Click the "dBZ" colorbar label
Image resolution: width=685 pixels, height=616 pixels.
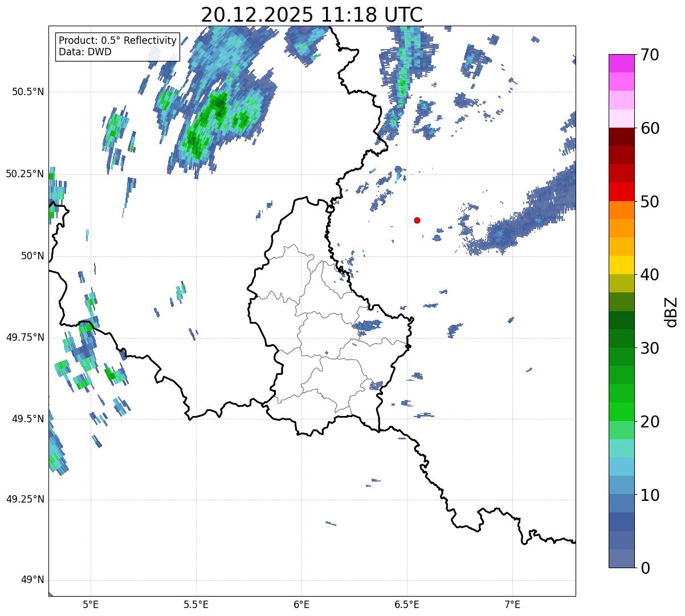[x=671, y=312]
